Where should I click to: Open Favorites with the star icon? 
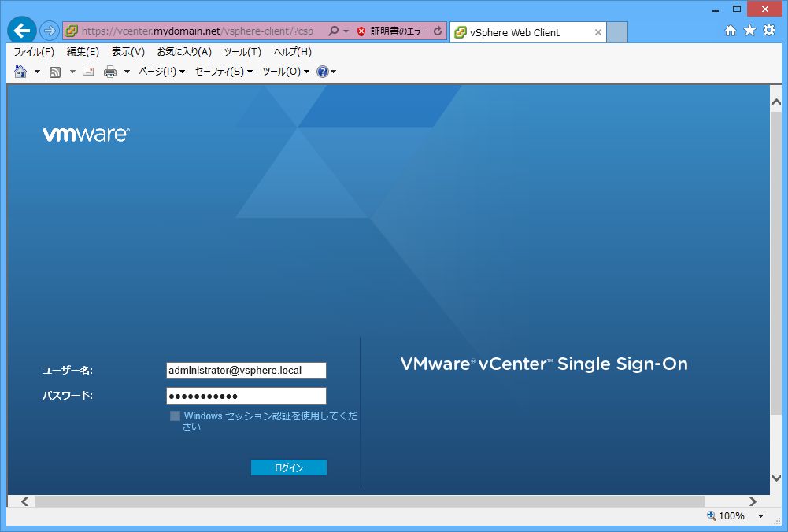coord(749,31)
